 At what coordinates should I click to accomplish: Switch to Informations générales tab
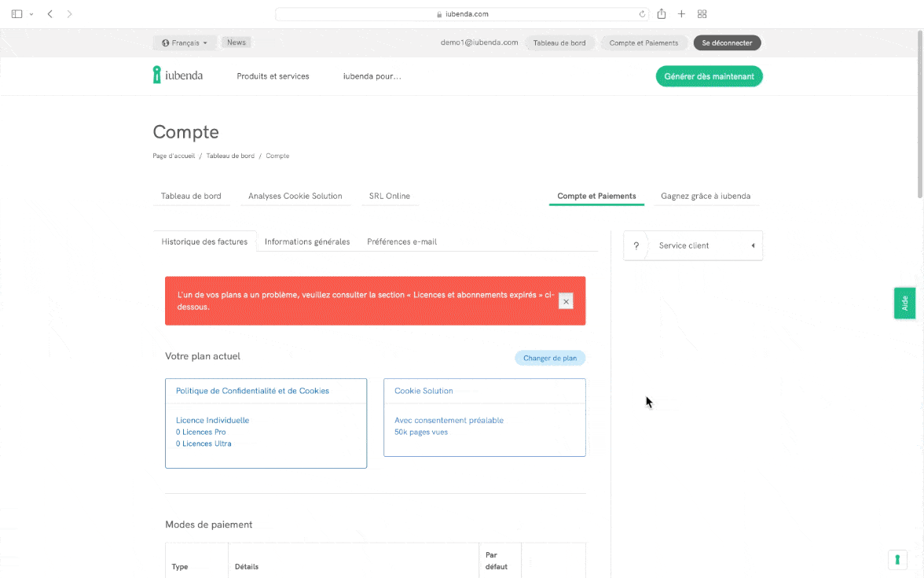307,241
